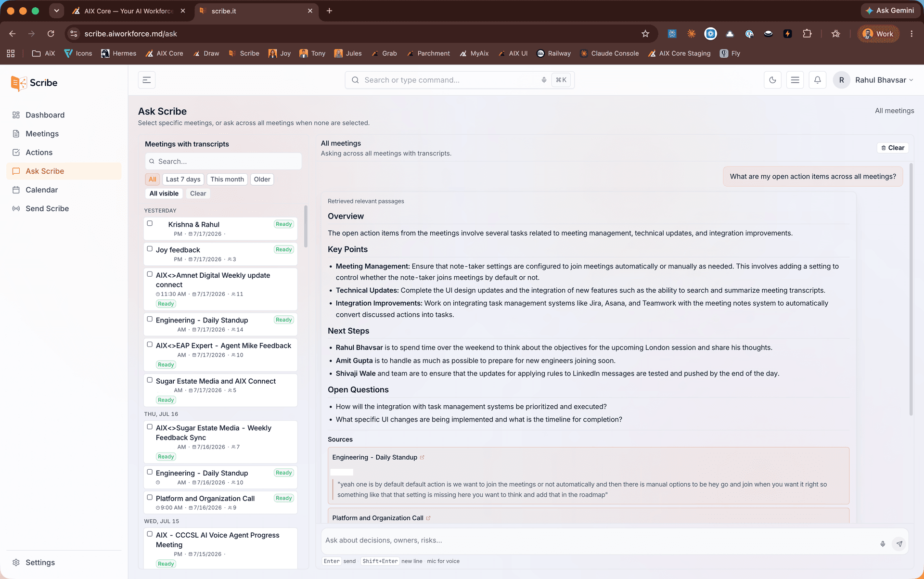
Task: Click the Scribe logo
Action: coord(34,83)
